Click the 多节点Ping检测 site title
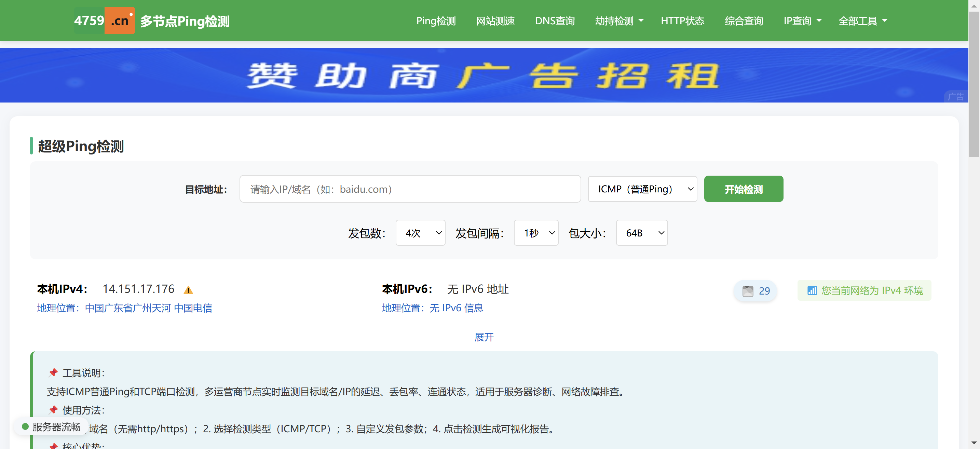The image size is (980, 449). click(x=185, y=21)
